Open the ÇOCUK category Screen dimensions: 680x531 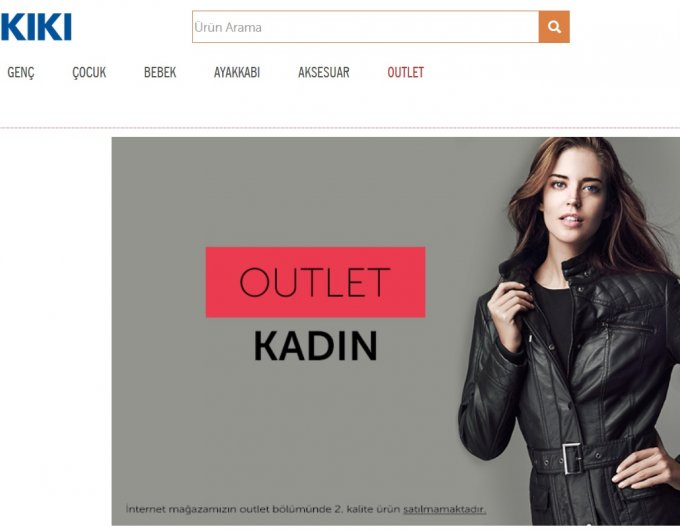pos(89,72)
